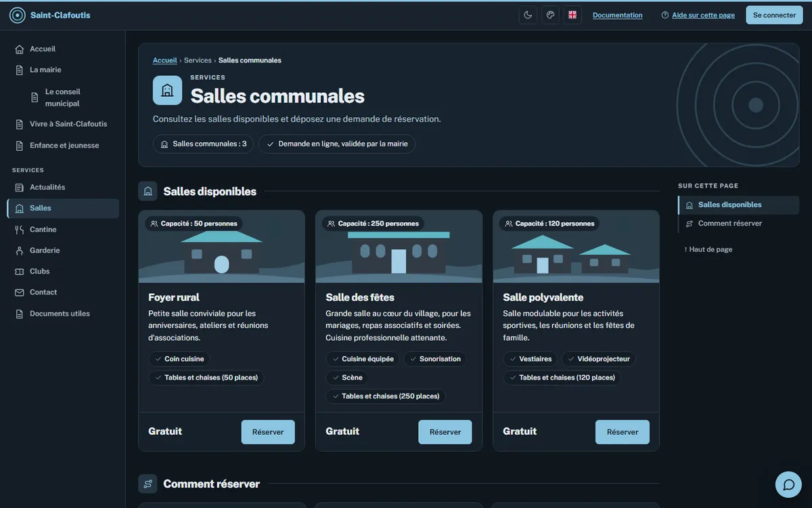Switch language with the UK flag icon

pos(572,15)
